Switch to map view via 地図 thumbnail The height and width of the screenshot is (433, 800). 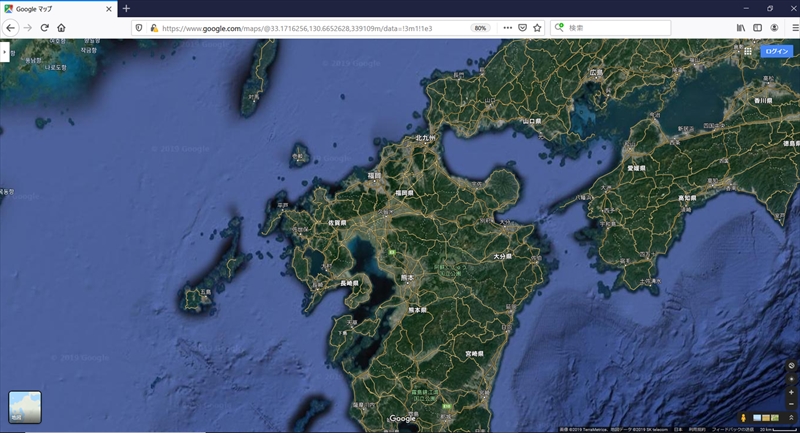point(25,407)
